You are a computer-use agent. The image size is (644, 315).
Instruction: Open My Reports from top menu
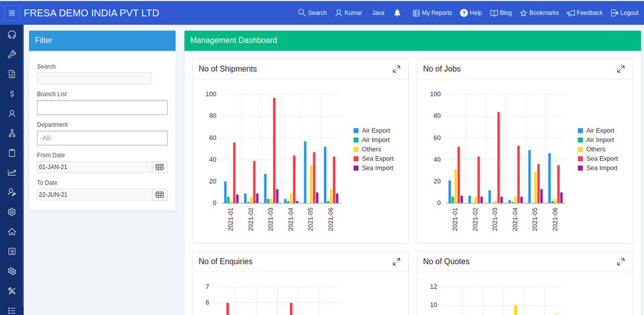tap(432, 13)
